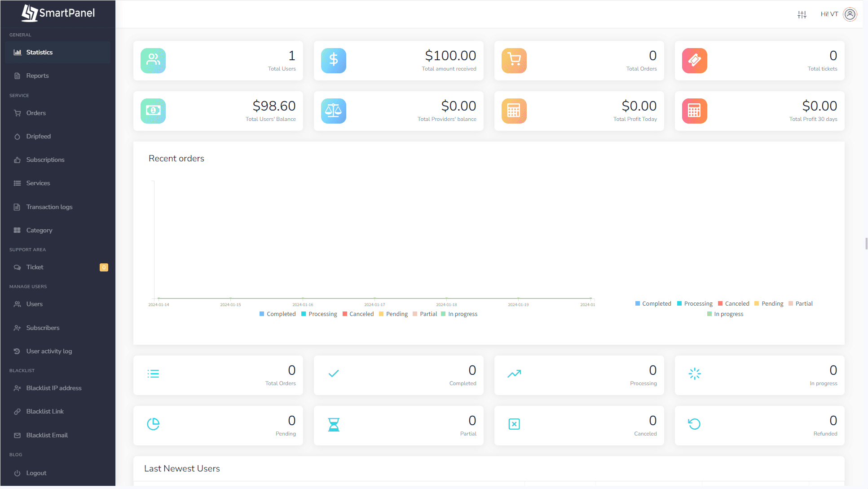Click the orange shopping cart icon
This screenshot has height=489, width=868.
pyautogui.click(x=514, y=60)
